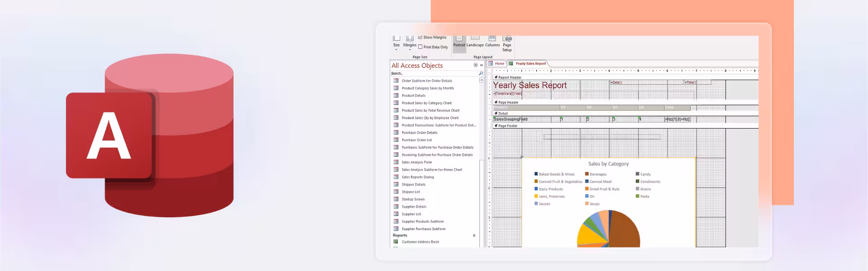Click the Soups legend swatch
This screenshot has width=868, height=271.
pos(587,204)
